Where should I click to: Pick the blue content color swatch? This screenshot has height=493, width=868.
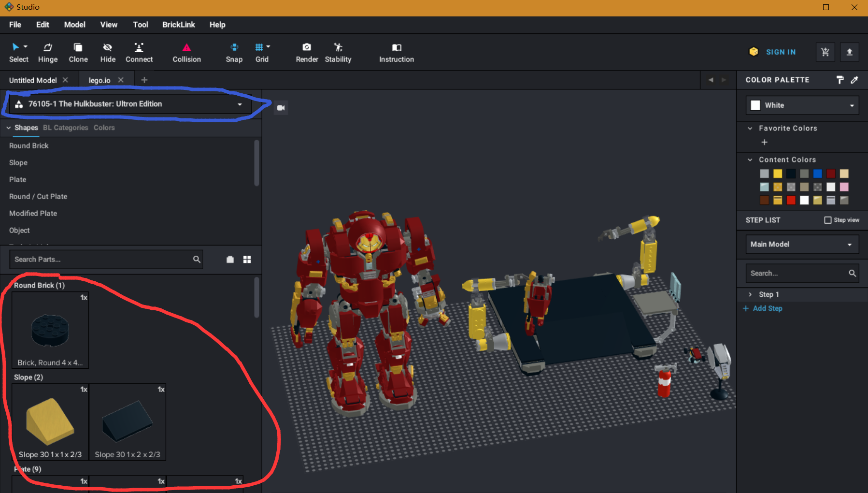[x=817, y=174]
